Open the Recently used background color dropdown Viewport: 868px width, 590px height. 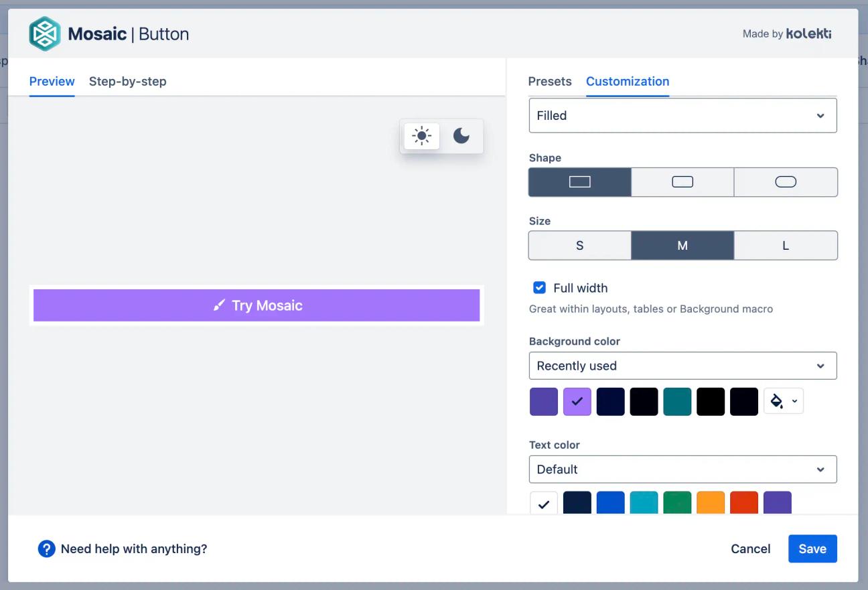682,366
